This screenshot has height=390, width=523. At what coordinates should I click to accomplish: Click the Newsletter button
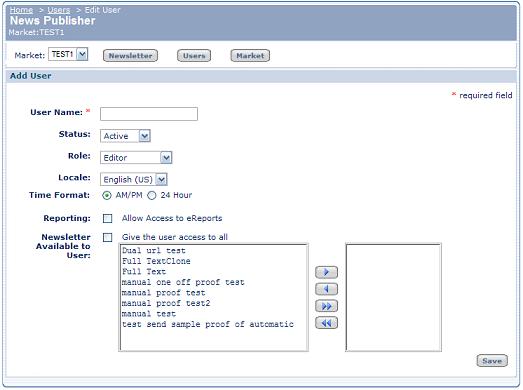(x=130, y=56)
